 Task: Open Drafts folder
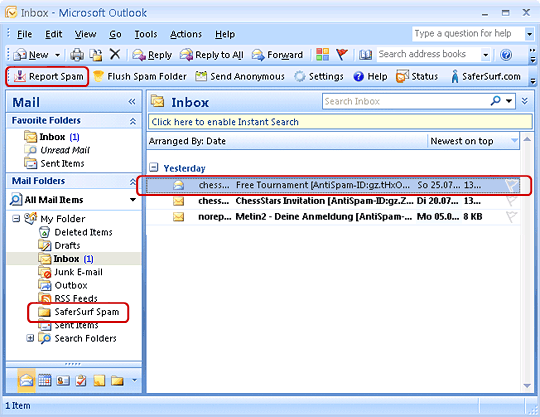tap(59, 246)
